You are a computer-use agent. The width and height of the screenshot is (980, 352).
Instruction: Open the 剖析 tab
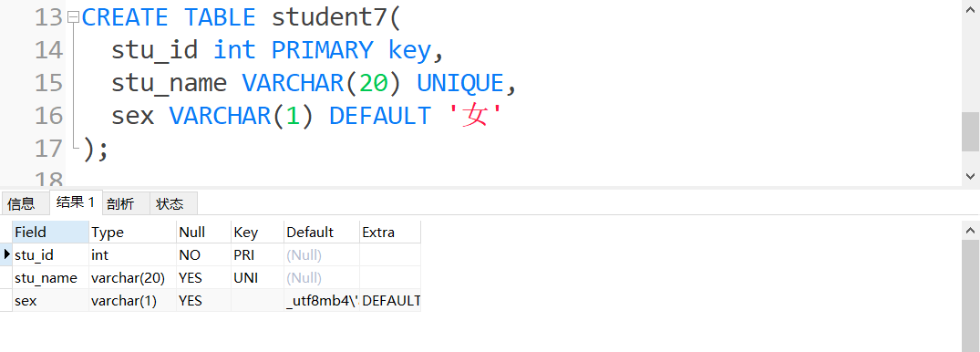coord(120,204)
